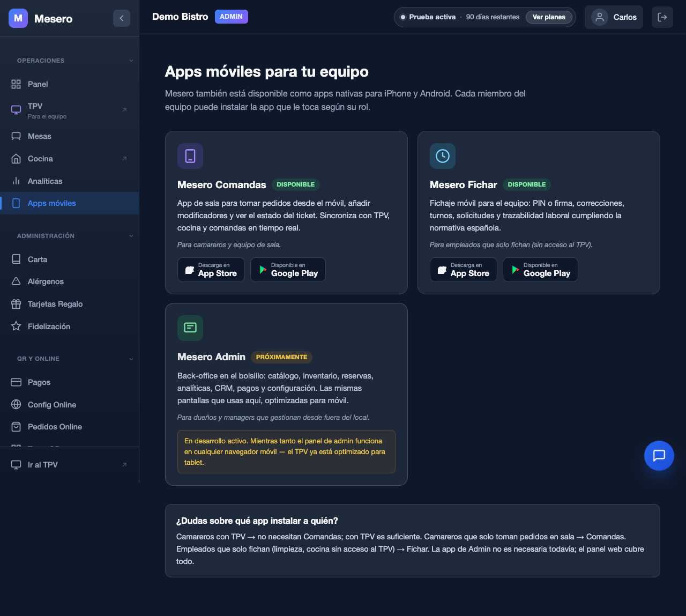Navigate to Alérgenos
Image resolution: width=686 pixels, height=616 pixels.
coord(70,281)
